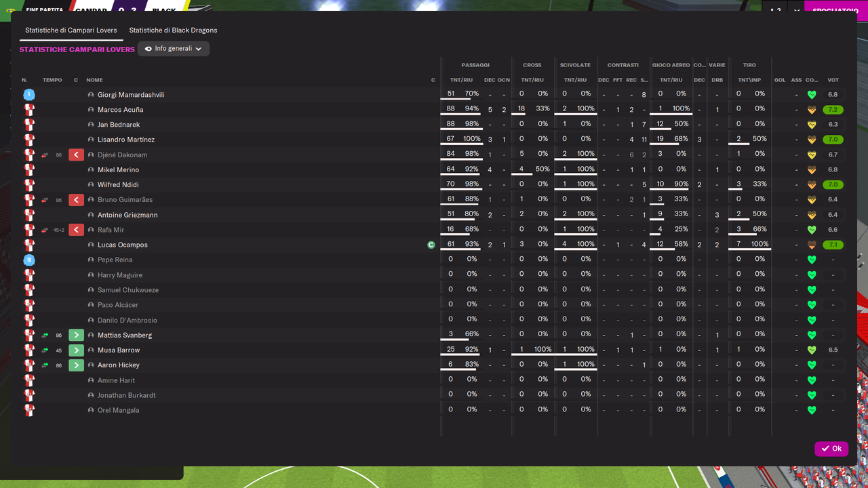Sort by the Tempo column header
Viewport: 868px width, 488px height.
pyautogui.click(x=52, y=80)
